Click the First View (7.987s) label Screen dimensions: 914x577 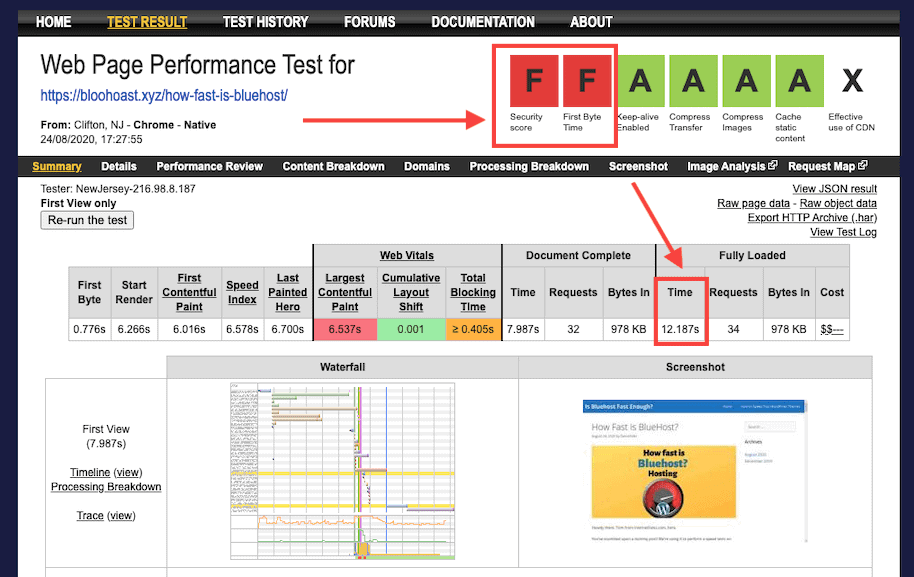106,436
